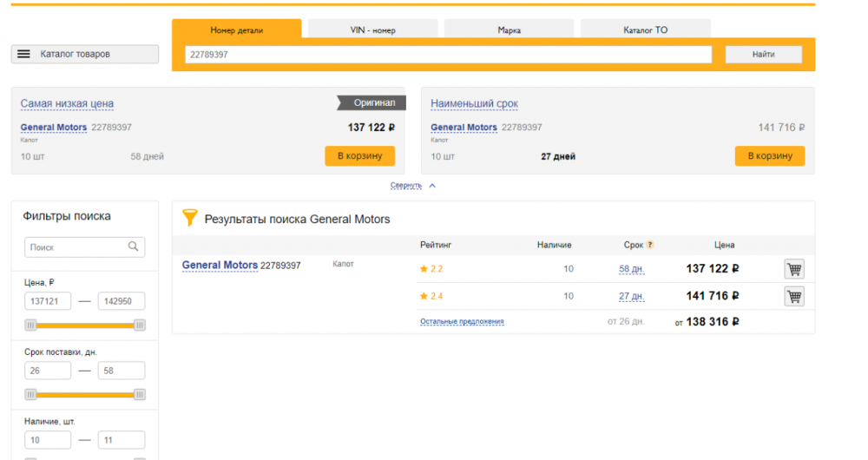Click the '58 дней' text in lowest price card

coord(148,156)
